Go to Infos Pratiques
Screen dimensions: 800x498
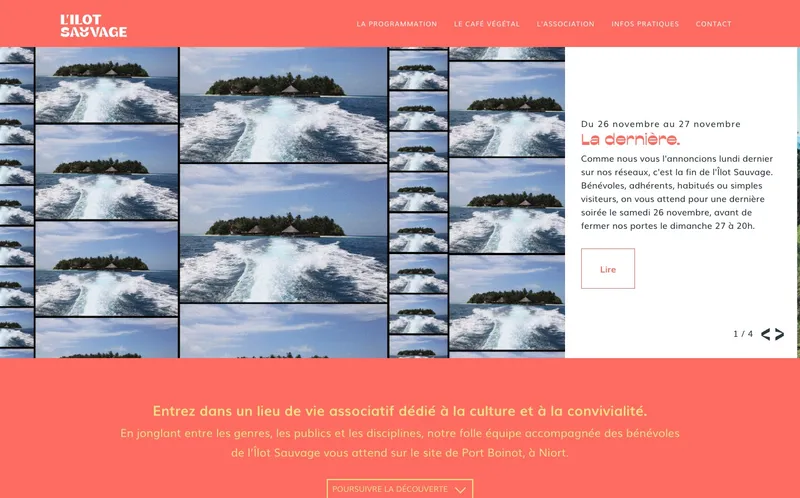click(x=645, y=24)
